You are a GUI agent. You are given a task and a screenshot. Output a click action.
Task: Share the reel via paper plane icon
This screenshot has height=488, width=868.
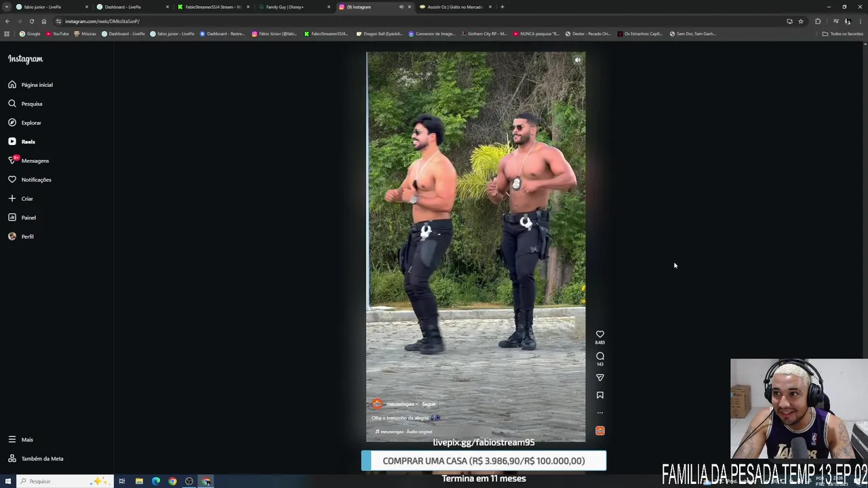coord(600,378)
